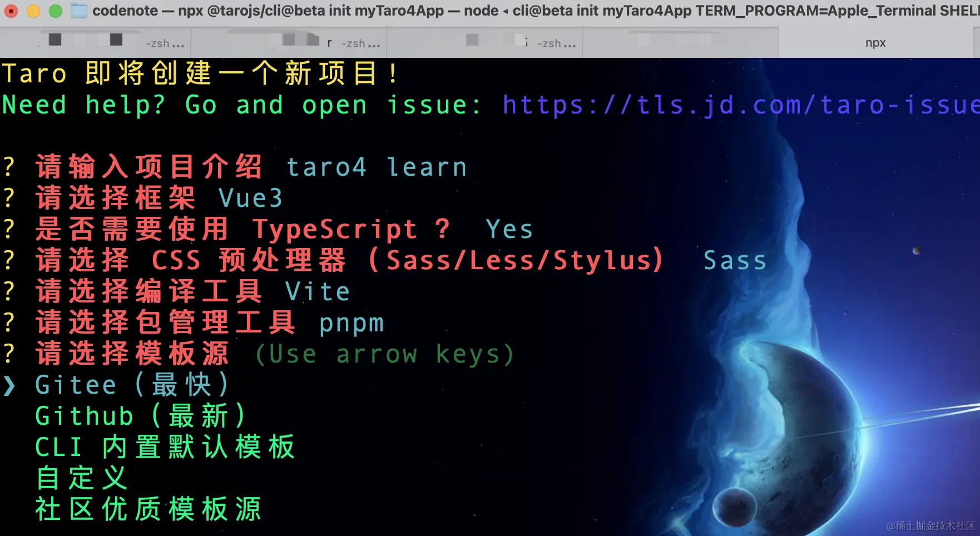Choose the 社区优质模板源 option
Viewport: 980px width, 536px height.
pyautogui.click(x=148, y=509)
